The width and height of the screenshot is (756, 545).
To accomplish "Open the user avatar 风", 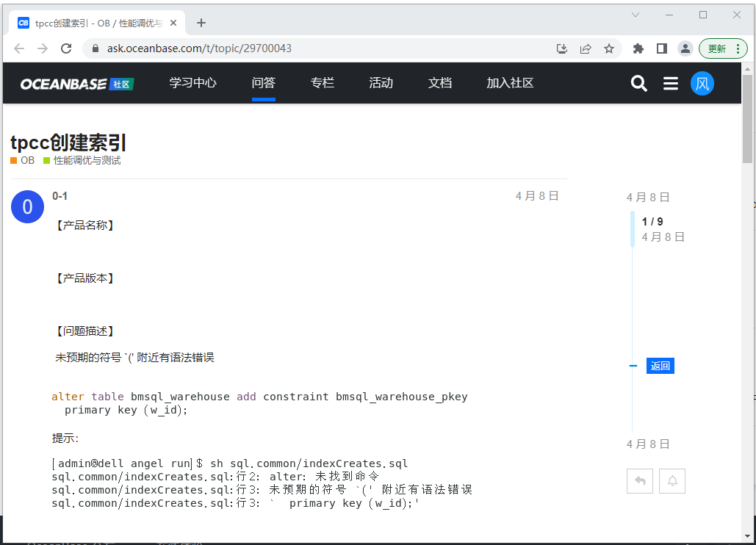I will click(x=702, y=83).
